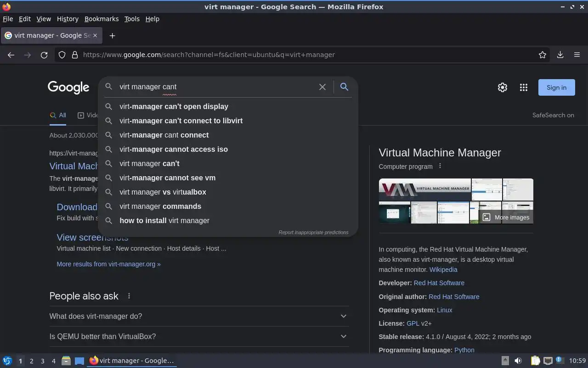The height and width of the screenshot is (368, 588).
Task: Click Report inappropriate predictions
Action: (x=313, y=232)
